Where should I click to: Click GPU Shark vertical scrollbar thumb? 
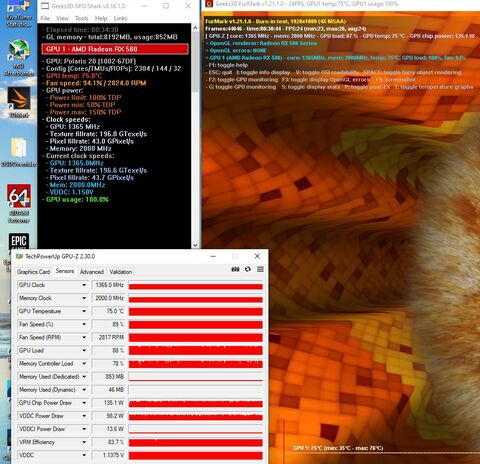pyautogui.click(x=195, y=62)
